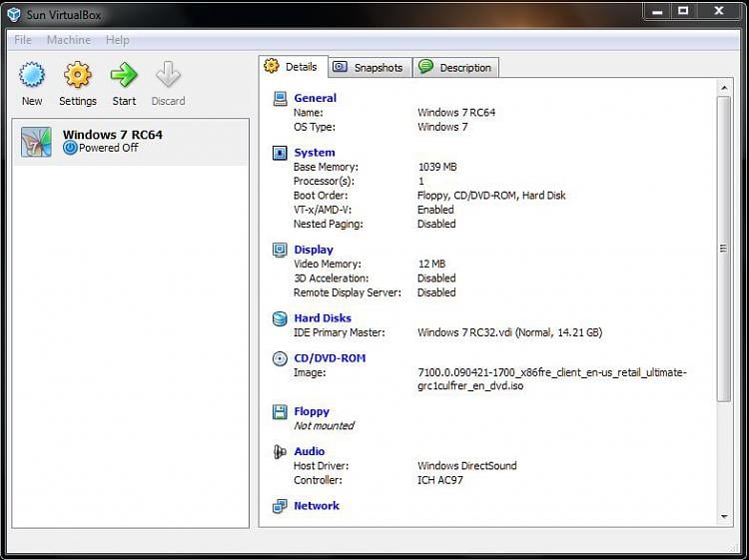Screen dimensions: 749x560
Task: Open the File menu
Action: [x=23, y=40]
